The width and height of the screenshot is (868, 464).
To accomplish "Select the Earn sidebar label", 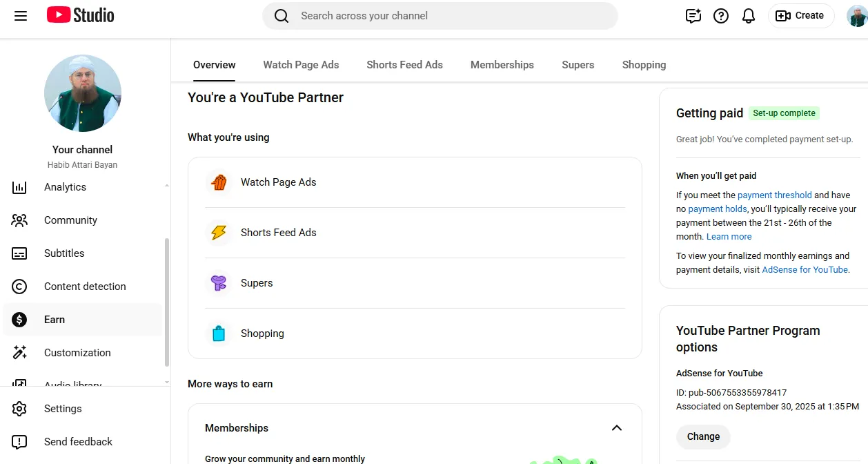I will click(x=55, y=320).
